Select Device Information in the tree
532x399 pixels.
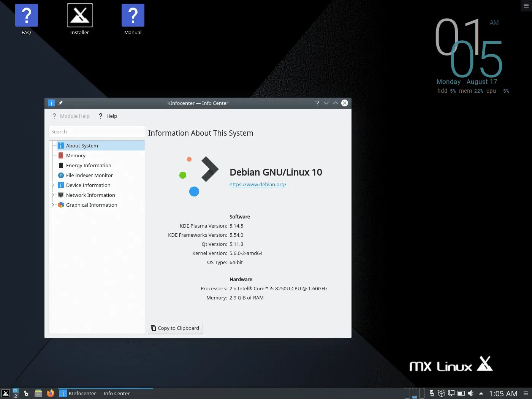pyautogui.click(x=101, y=185)
